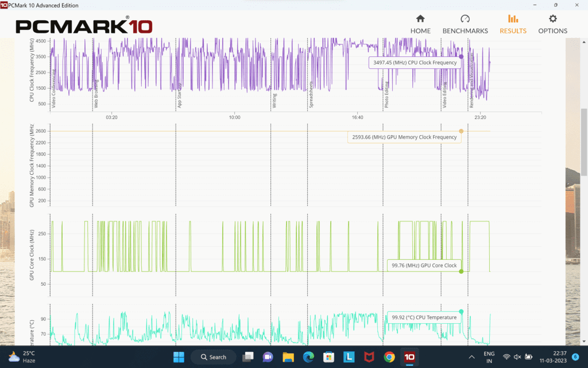588x368 pixels.
Task: Open Google Chrome from the taskbar
Action: click(x=389, y=356)
